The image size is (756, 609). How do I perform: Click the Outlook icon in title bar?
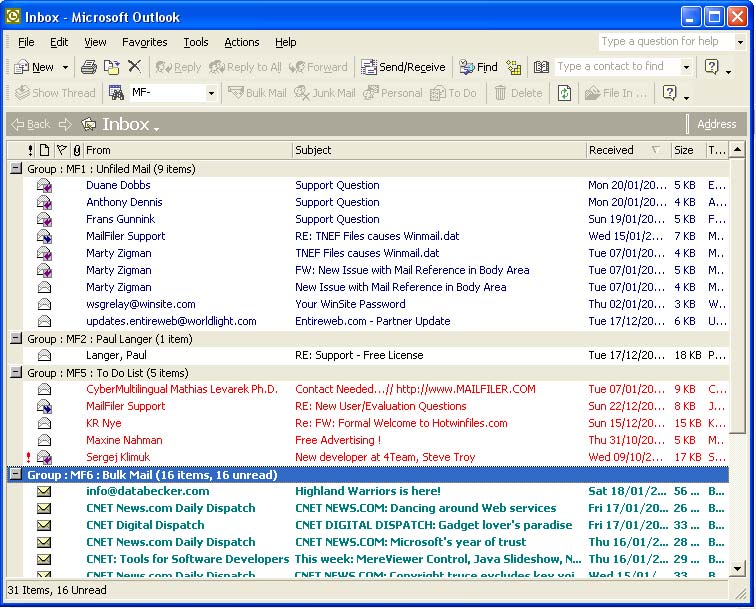(x=13, y=17)
